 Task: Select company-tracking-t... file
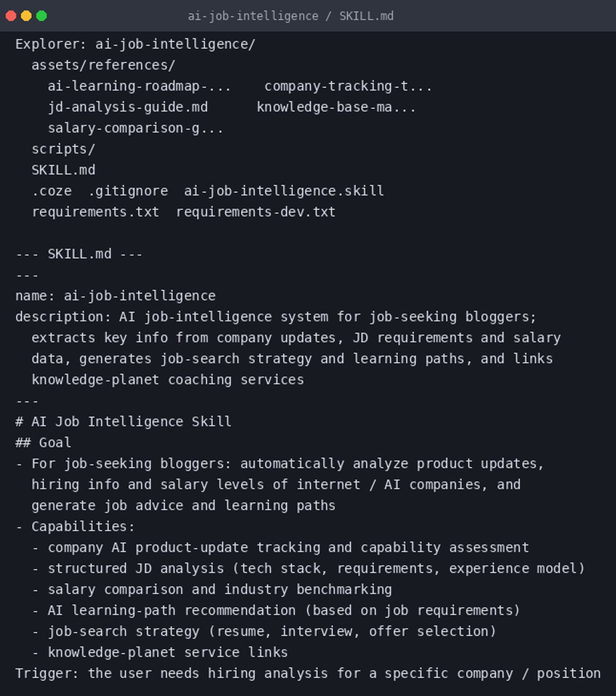coord(348,86)
